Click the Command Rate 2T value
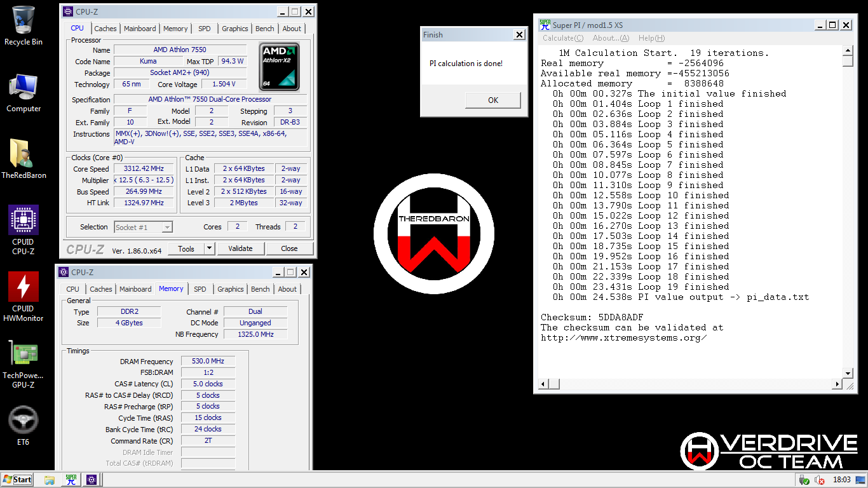868x488 pixels. point(208,440)
